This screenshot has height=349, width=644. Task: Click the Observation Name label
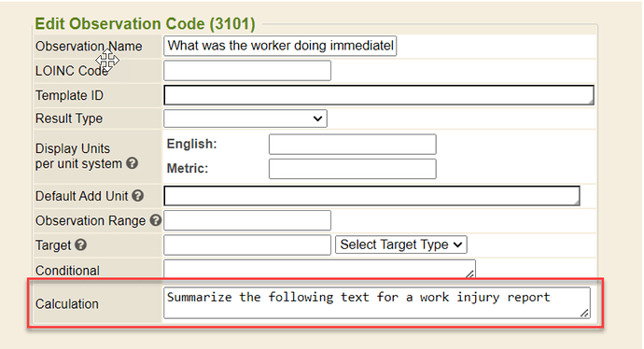tap(89, 47)
